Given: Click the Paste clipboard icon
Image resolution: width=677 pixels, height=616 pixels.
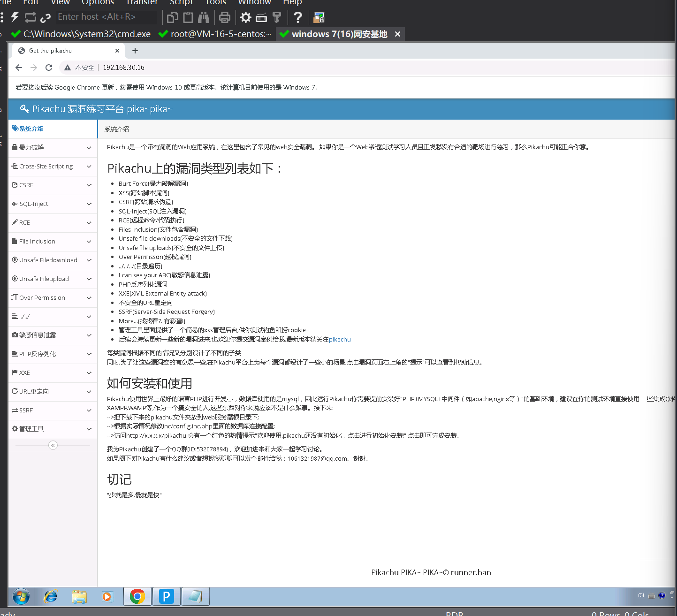Looking at the screenshot, I should tap(188, 17).
